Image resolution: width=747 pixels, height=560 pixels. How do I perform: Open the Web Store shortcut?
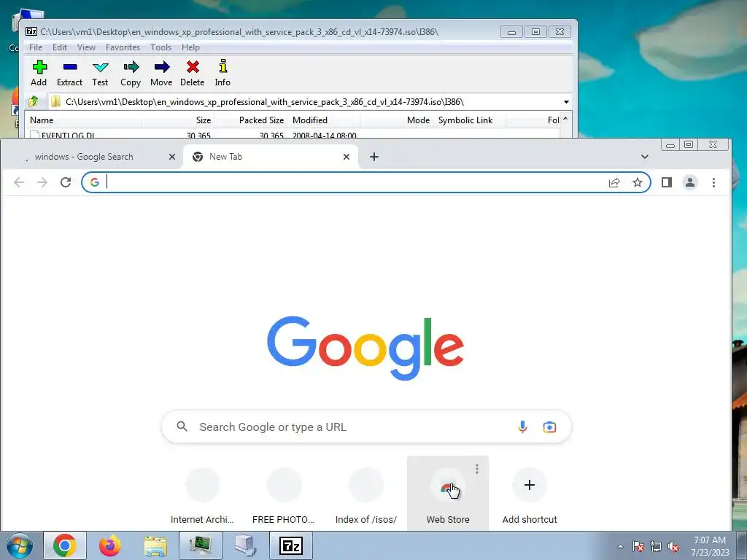coord(448,494)
